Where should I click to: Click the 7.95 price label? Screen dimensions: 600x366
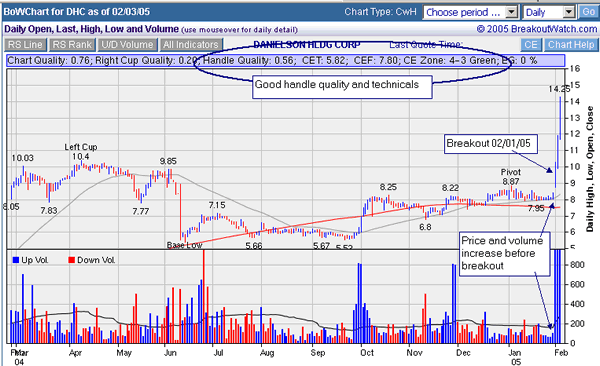tap(536, 209)
